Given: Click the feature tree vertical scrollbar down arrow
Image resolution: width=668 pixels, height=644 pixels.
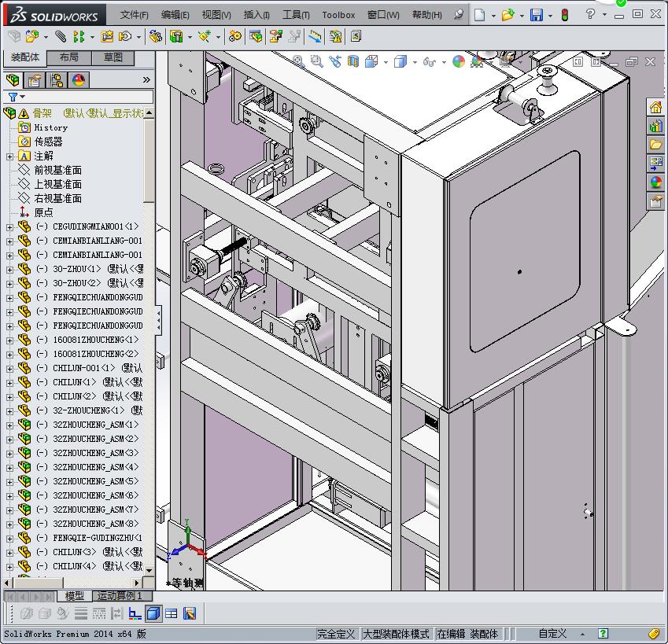Looking at the screenshot, I should point(149,570).
